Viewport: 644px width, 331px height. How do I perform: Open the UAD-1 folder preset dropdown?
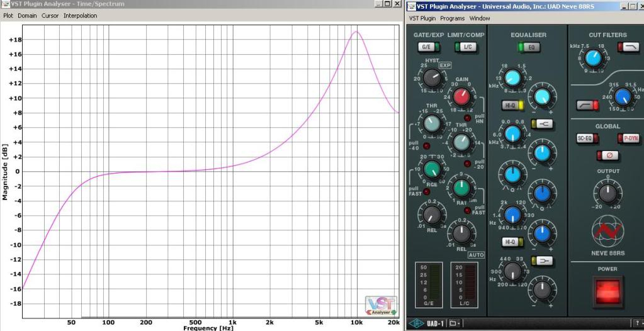455,323
